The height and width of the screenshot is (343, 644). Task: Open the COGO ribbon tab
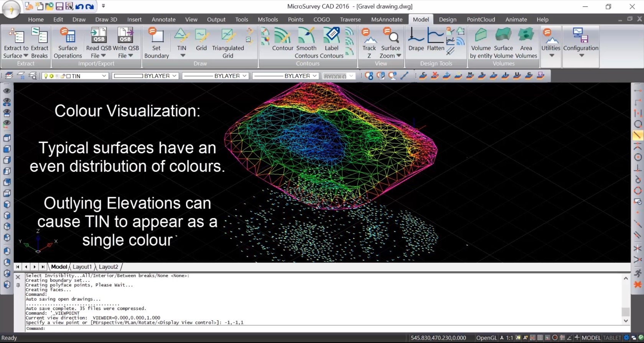(x=321, y=20)
